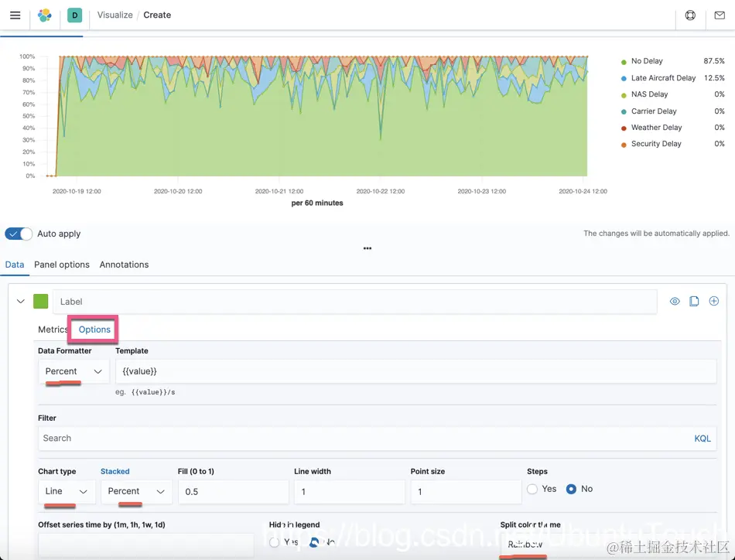Click the Template {{value}} field
The width and height of the screenshot is (735, 560).
tap(415, 371)
